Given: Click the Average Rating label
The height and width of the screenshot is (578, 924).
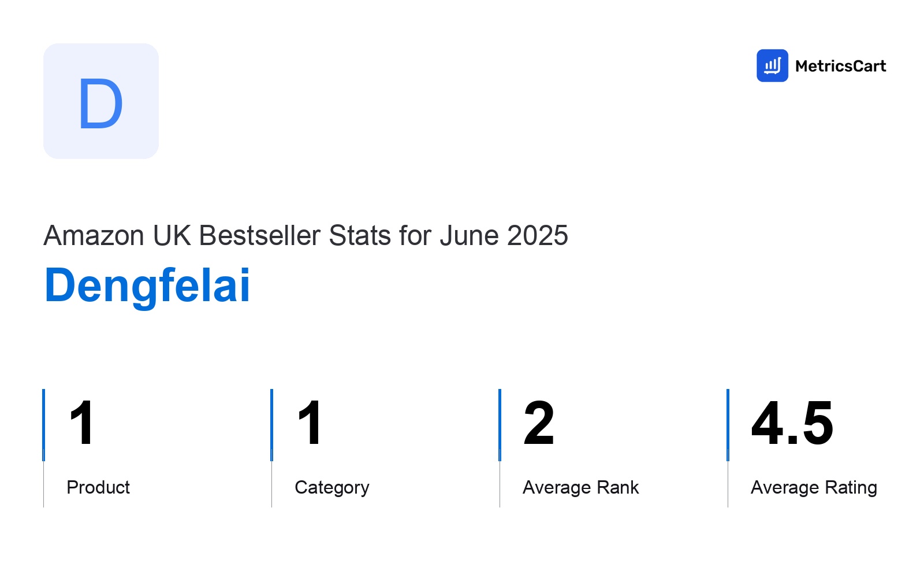Looking at the screenshot, I should tap(814, 488).
